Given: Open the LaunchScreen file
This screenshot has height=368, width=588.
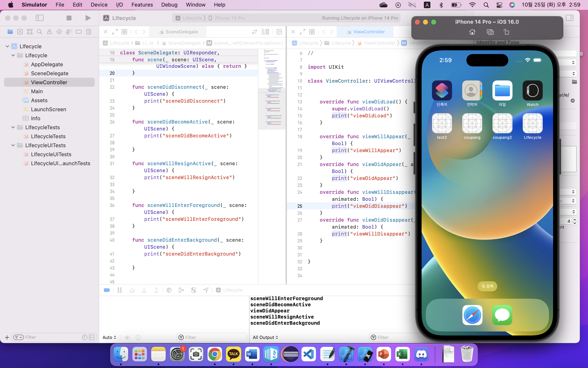Looking at the screenshot, I should [48, 109].
